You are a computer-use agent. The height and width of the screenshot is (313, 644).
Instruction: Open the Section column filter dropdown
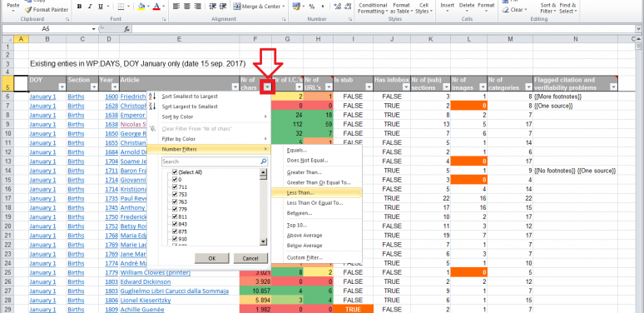click(x=94, y=87)
